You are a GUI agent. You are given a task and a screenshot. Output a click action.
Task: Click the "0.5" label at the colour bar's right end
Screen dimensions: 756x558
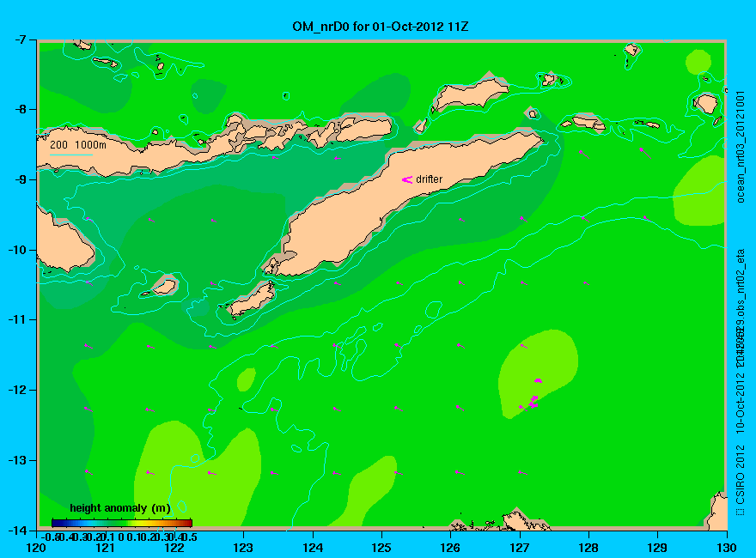pos(190,537)
